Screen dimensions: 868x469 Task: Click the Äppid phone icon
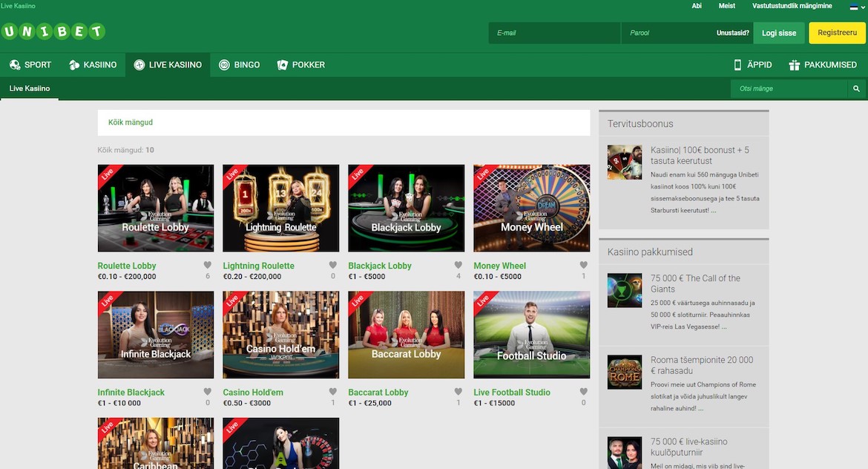click(737, 65)
